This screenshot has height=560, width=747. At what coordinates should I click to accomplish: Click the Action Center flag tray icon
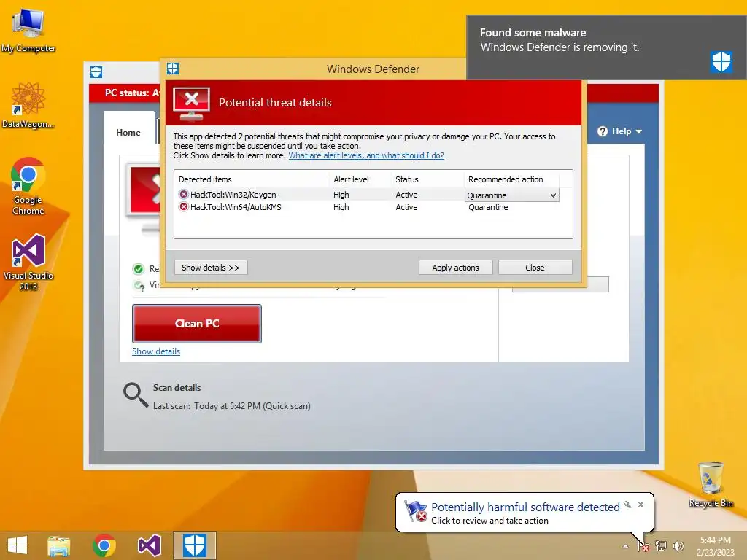643,546
